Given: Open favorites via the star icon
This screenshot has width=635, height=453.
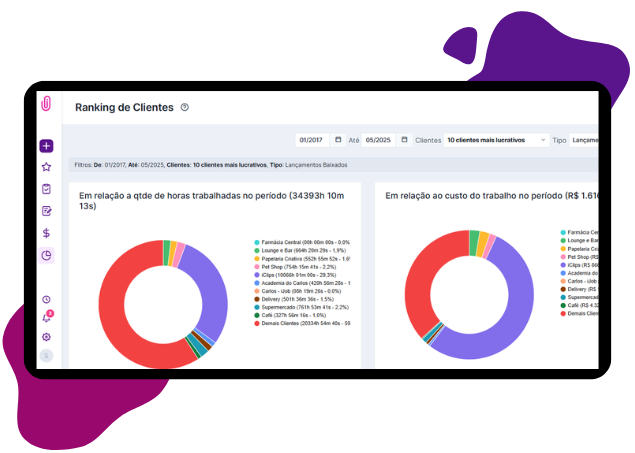Looking at the screenshot, I should point(46,167).
